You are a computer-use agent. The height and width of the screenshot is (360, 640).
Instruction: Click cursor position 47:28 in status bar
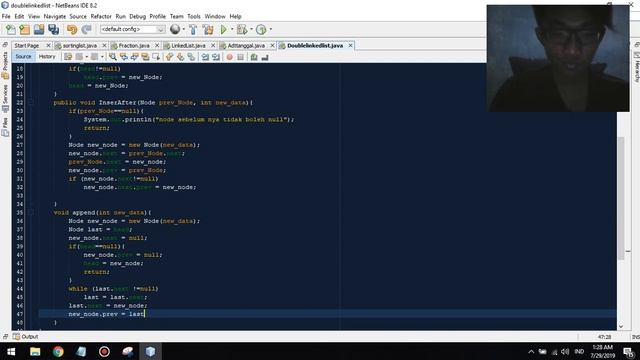coord(604,337)
